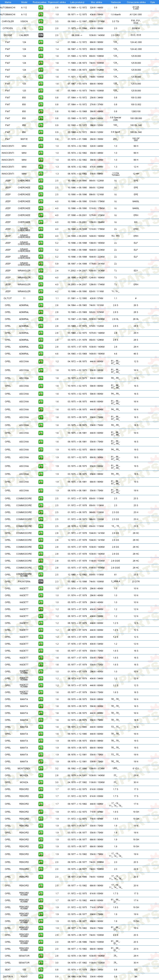Select the VISION model cell
Image resolution: width=159 pixels, height=980 pixels.
pyautogui.click(x=24, y=21)
